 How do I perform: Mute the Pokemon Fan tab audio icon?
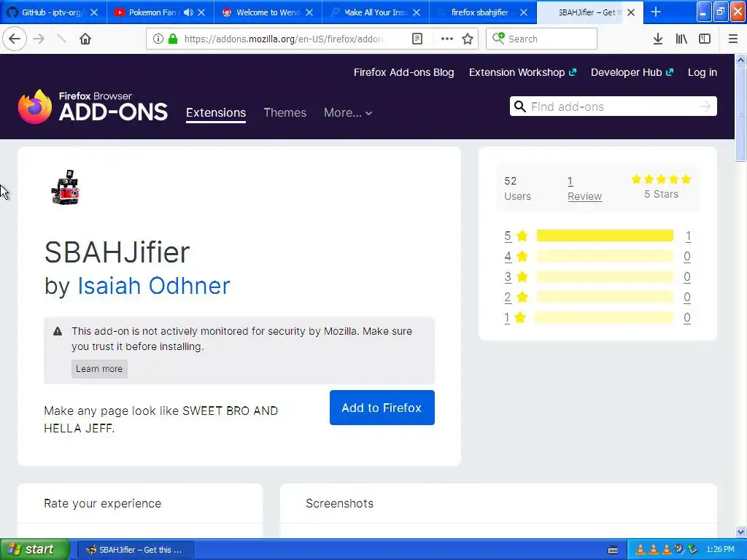[189, 12]
